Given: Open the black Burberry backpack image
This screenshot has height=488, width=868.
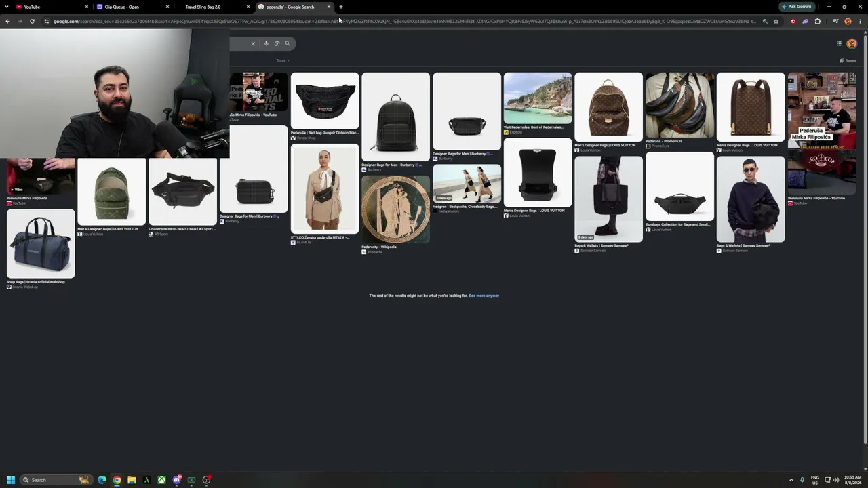Looking at the screenshot, I should pyautogui.click(x=395, y=117).
